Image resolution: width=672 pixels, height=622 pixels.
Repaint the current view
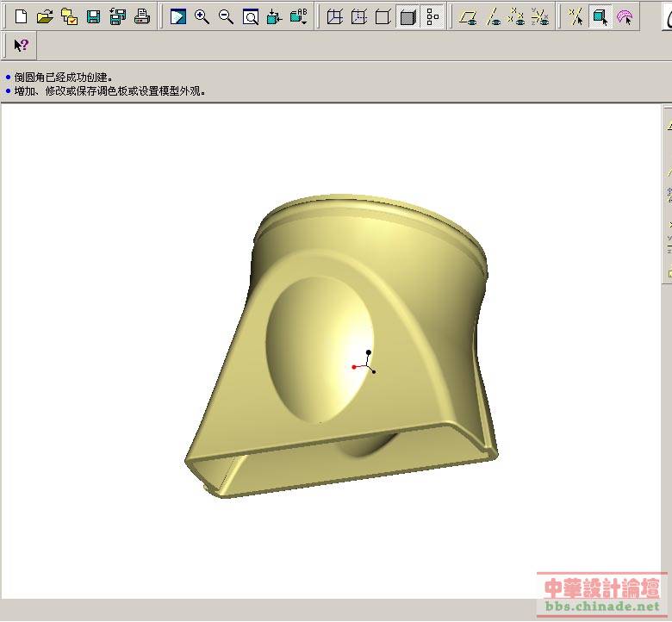[x=177, y=16]
